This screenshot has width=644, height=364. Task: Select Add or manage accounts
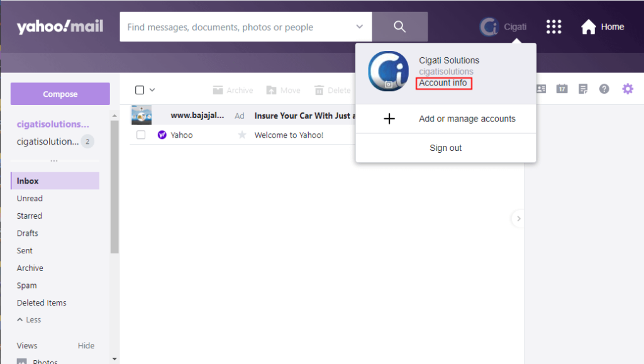coord(467,119)
